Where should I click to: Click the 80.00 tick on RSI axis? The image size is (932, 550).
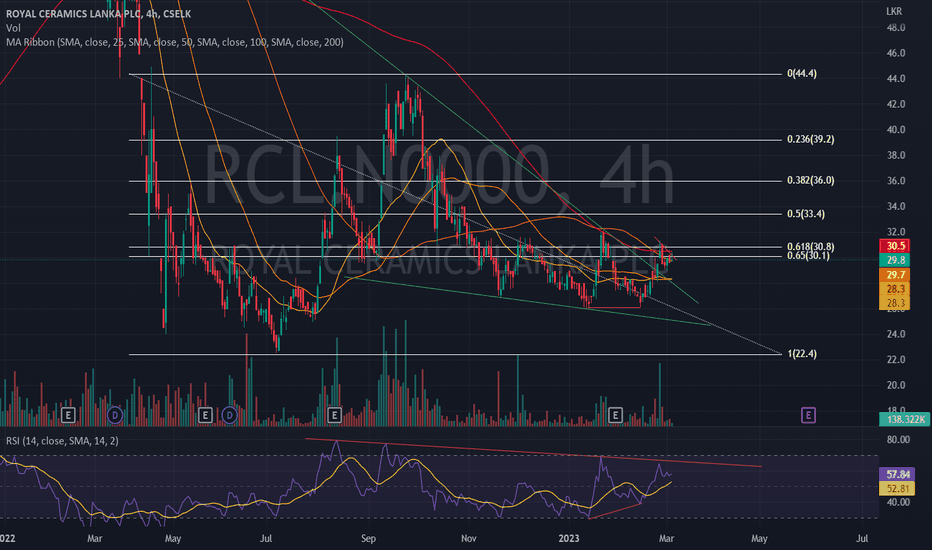tap(898, 439)
